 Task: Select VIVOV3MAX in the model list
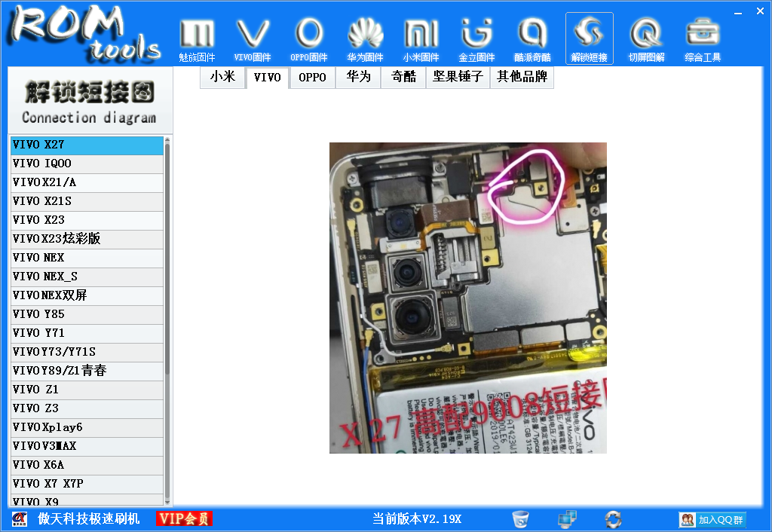(x=87, y=446)
